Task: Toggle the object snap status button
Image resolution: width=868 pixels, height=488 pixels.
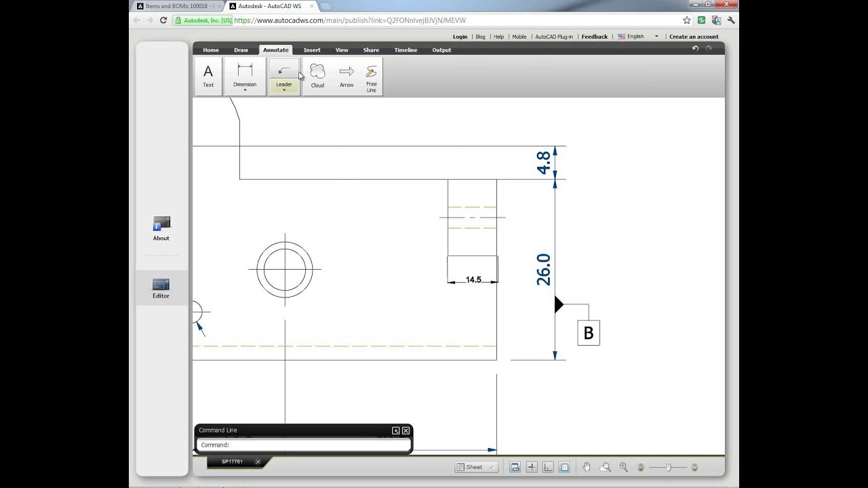Action: pos(564,467)
